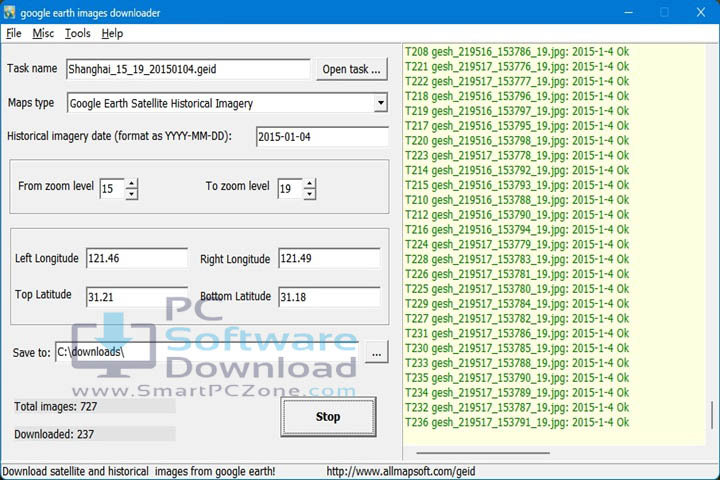This screenshot has height=480, width=720.
Task: Select log line T218 gesh_219516_153796_19.jpg
Action: 517,96
